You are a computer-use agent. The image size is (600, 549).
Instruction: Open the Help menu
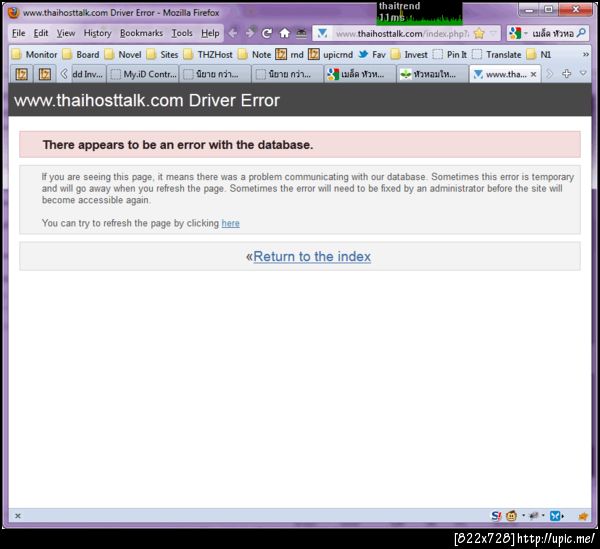[210, 33]
